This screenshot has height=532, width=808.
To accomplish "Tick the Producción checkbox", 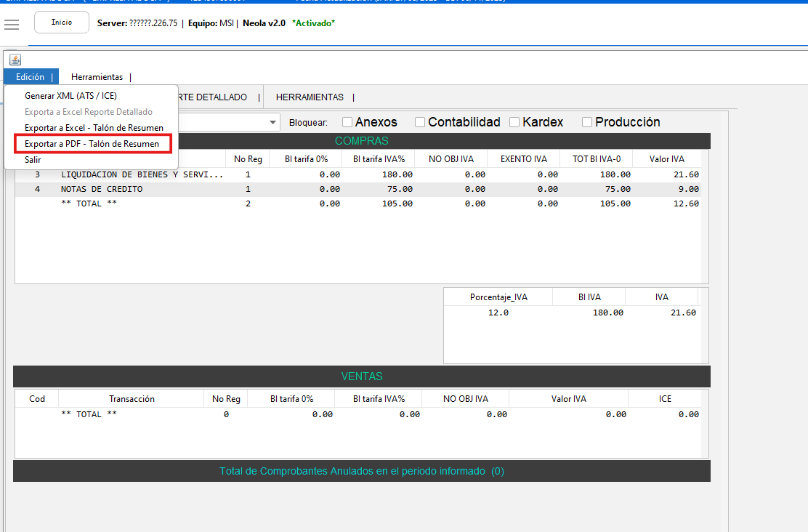I will point(587,122).
